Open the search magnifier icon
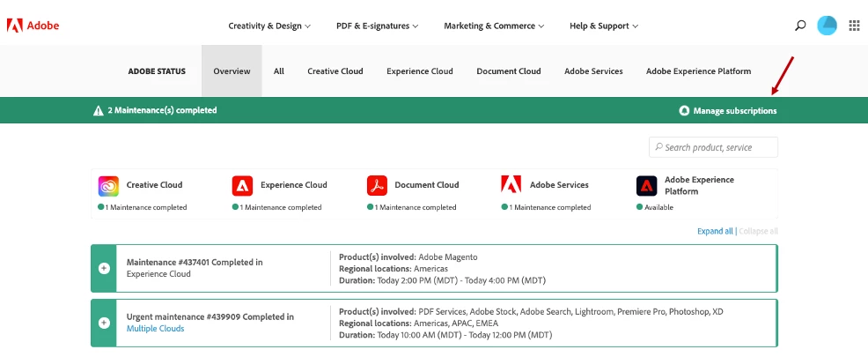This screenshot has height=357, width=868. (x=800, y=26)
